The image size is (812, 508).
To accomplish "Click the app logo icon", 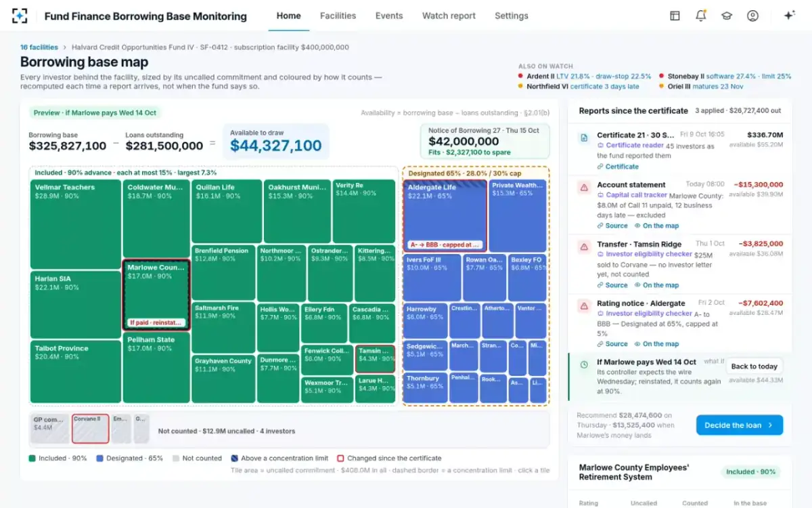I will (x=20, y=16).
